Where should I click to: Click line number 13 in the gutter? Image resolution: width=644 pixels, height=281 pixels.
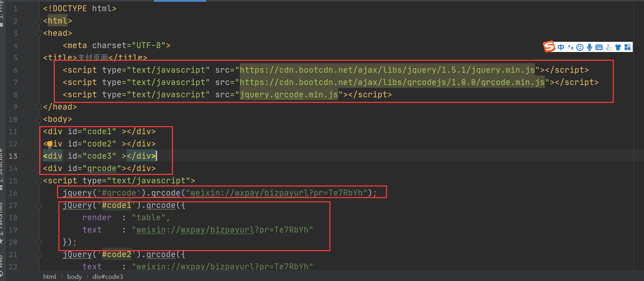click(x=13, y=156)
